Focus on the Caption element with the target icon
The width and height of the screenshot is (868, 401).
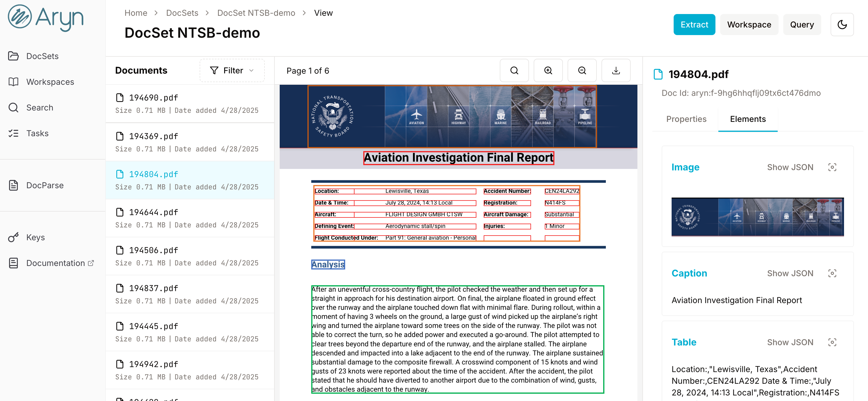tap(832, 273)
